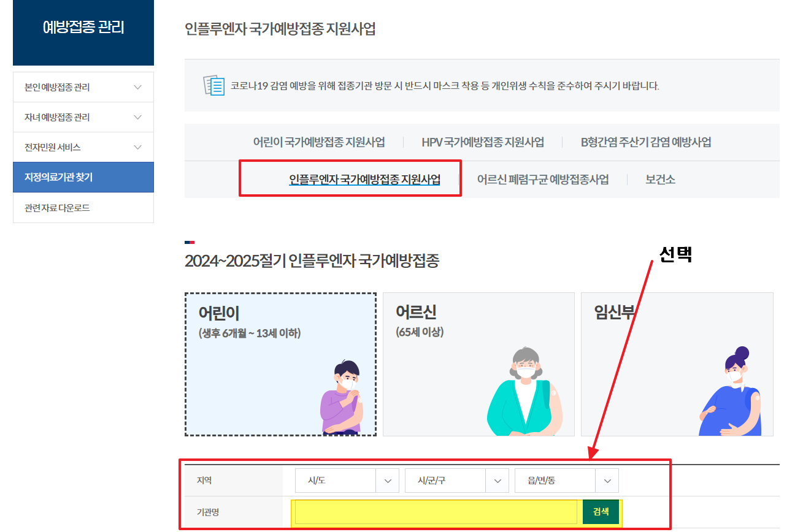Switch to the 보건소 tab
803x532 pixels.
659,179
